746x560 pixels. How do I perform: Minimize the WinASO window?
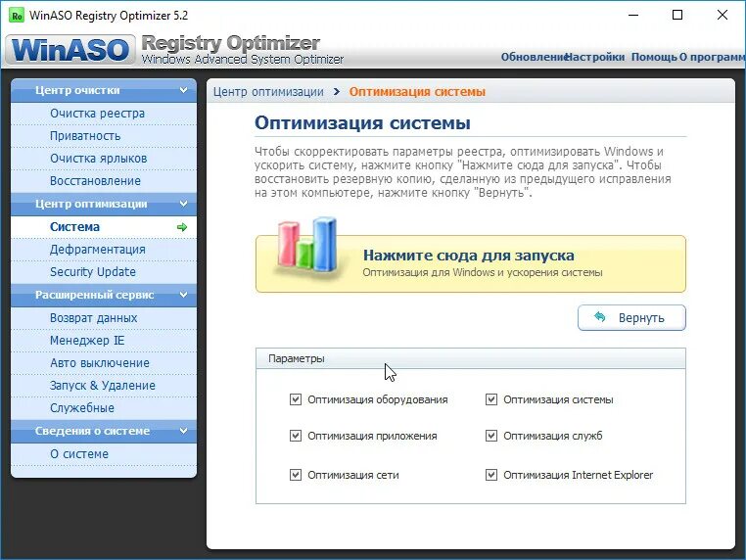pyautogui.click(x=633, y=16)
